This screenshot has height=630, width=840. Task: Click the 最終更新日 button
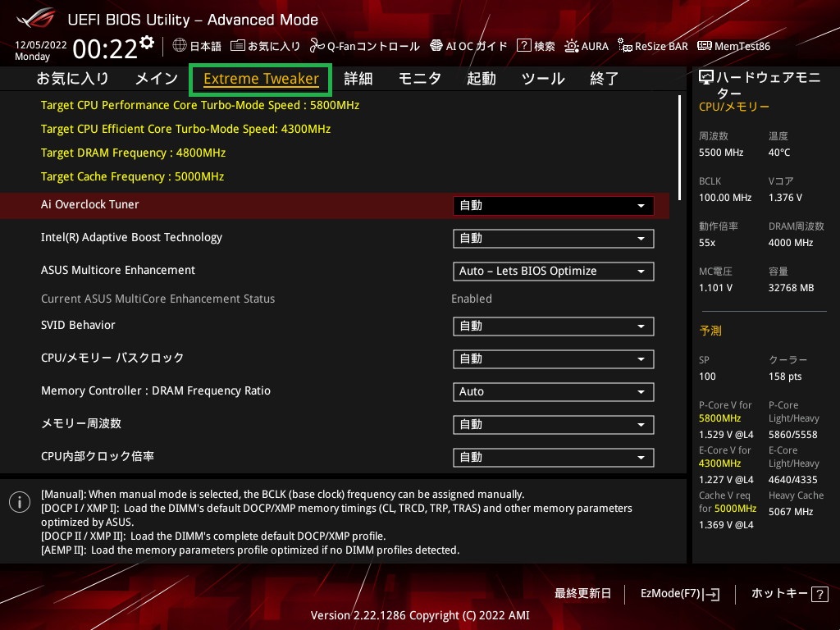[x=582, y=594]
